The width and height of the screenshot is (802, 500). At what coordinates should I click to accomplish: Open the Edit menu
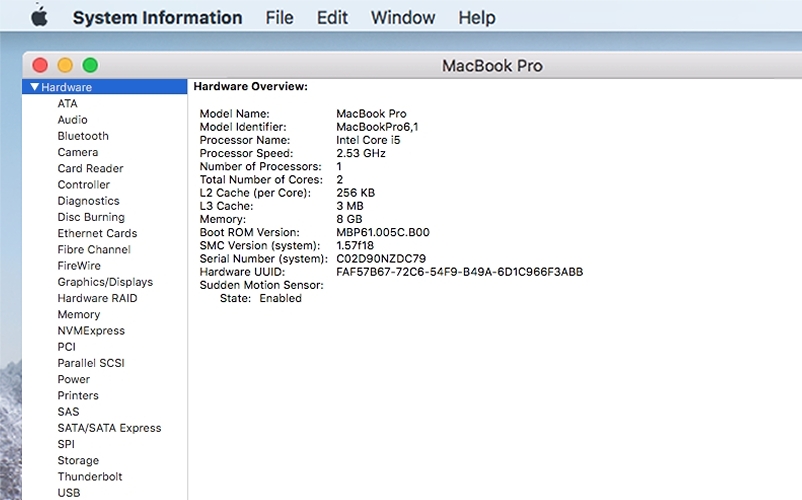pyautogui.click(x=332, y=17)
